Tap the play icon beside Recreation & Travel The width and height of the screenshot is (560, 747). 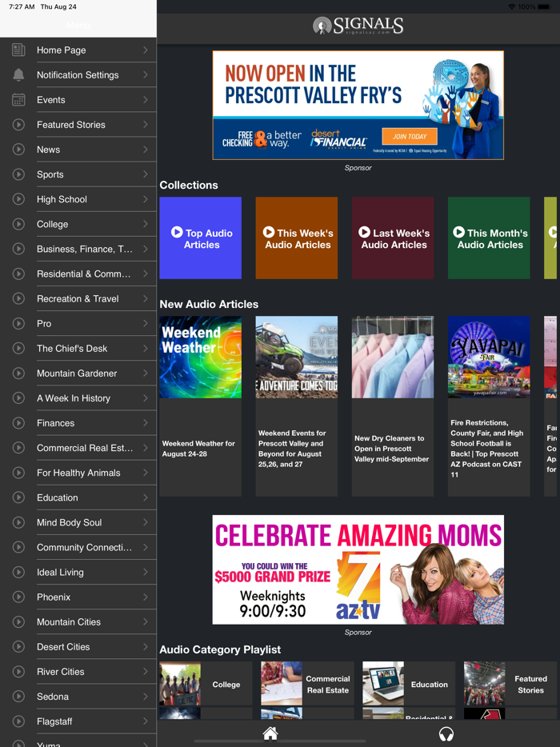pos(18,298)
